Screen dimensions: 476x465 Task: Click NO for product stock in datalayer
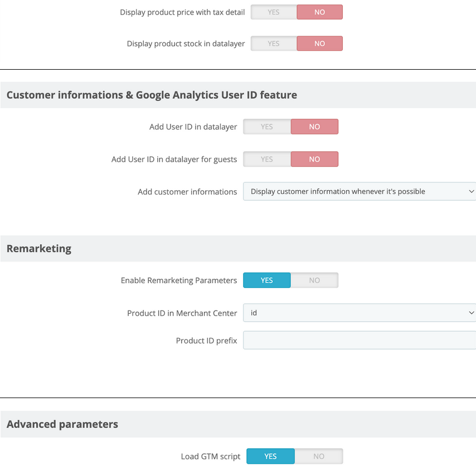click(x=319, y=43)
